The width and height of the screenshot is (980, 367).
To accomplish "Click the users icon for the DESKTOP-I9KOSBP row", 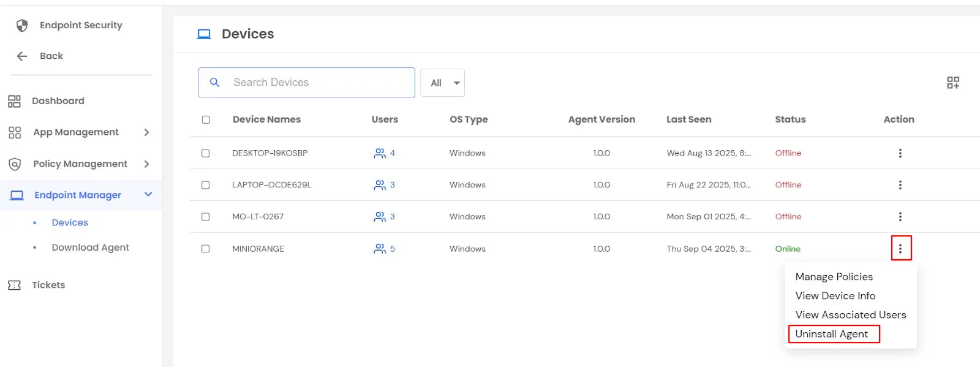I will pos(380,153).
